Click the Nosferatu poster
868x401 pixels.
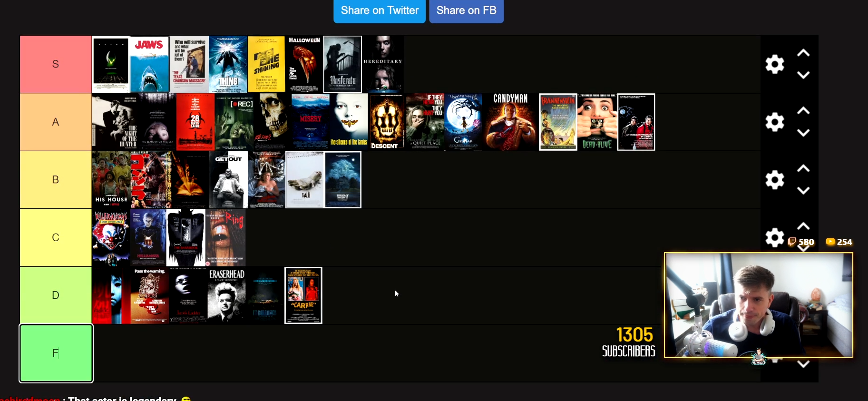pyautogui.click(x=342, y=64)
